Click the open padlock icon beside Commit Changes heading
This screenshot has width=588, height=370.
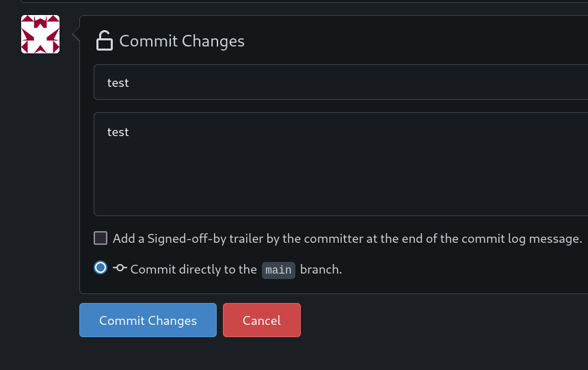coord(104,40)
